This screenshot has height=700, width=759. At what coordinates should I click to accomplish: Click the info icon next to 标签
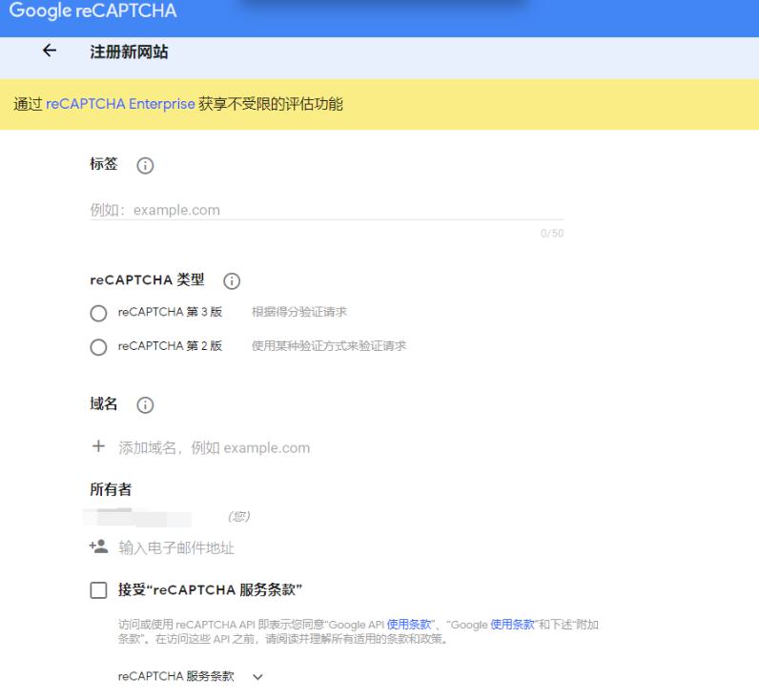(145, 165)
